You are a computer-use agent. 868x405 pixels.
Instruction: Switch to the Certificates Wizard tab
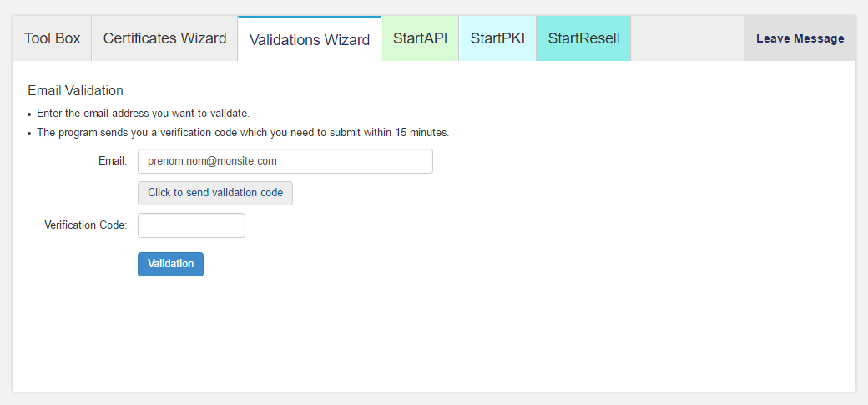point(165,38)
